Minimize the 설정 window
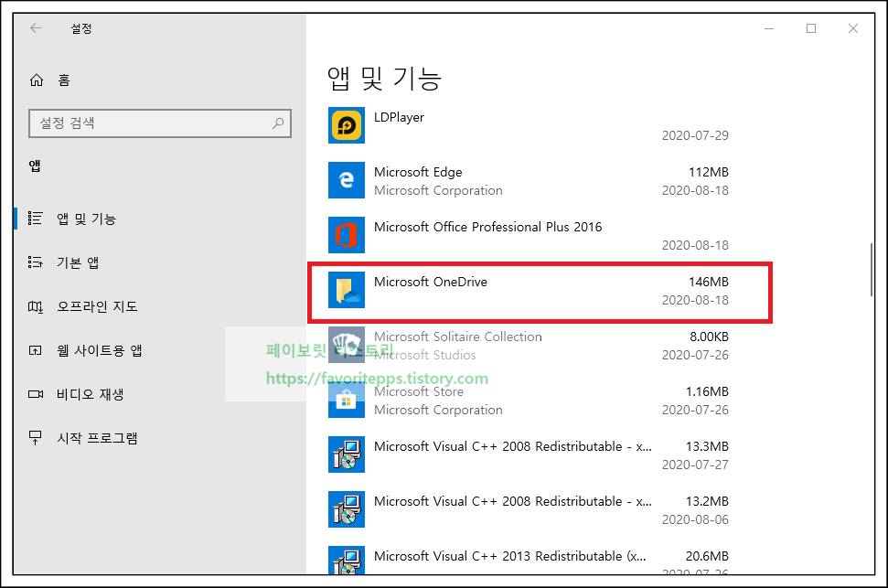This screenshot has width=888, height=588. point(769,28)
